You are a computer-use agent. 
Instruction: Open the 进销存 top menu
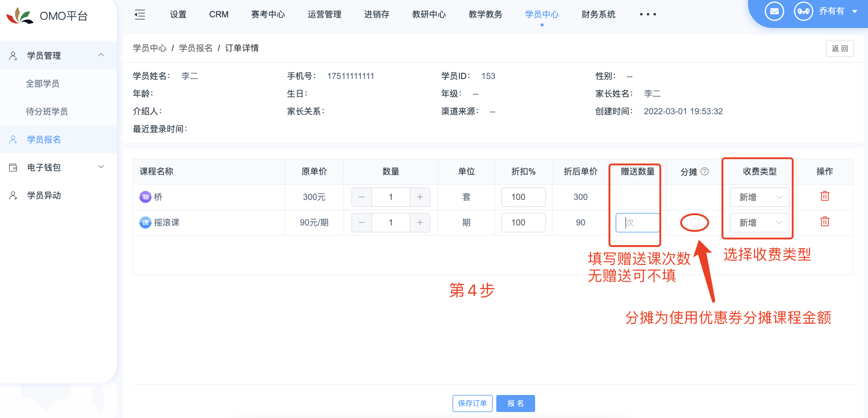[377, 14]
